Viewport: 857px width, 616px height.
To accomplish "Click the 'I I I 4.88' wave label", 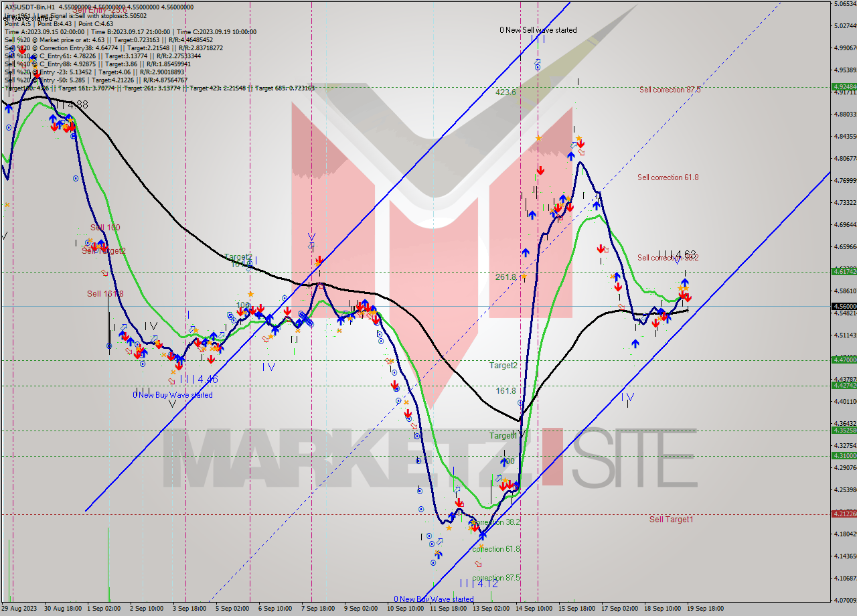I will pyautogui.click(x=70, y=105).
